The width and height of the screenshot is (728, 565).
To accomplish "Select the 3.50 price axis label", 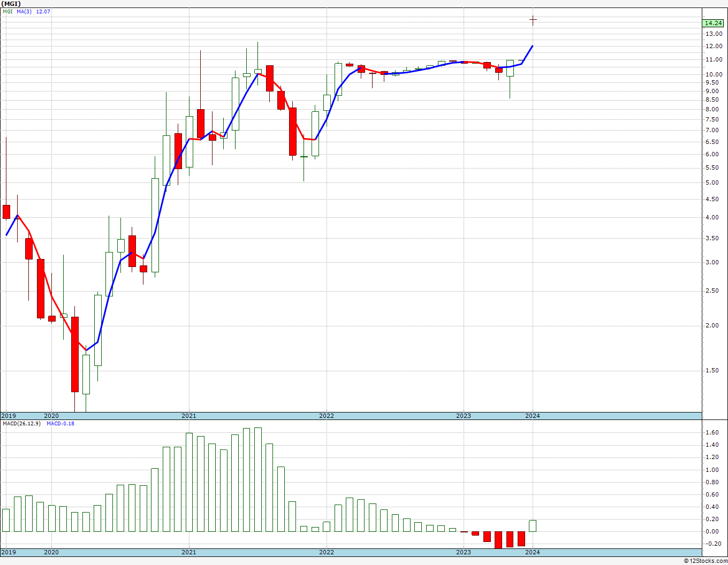I will click(x=712, y=238).
